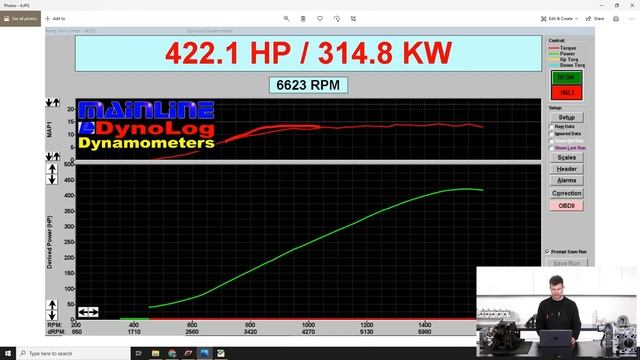Rotate the photo using rotate icon

[337, 18]
